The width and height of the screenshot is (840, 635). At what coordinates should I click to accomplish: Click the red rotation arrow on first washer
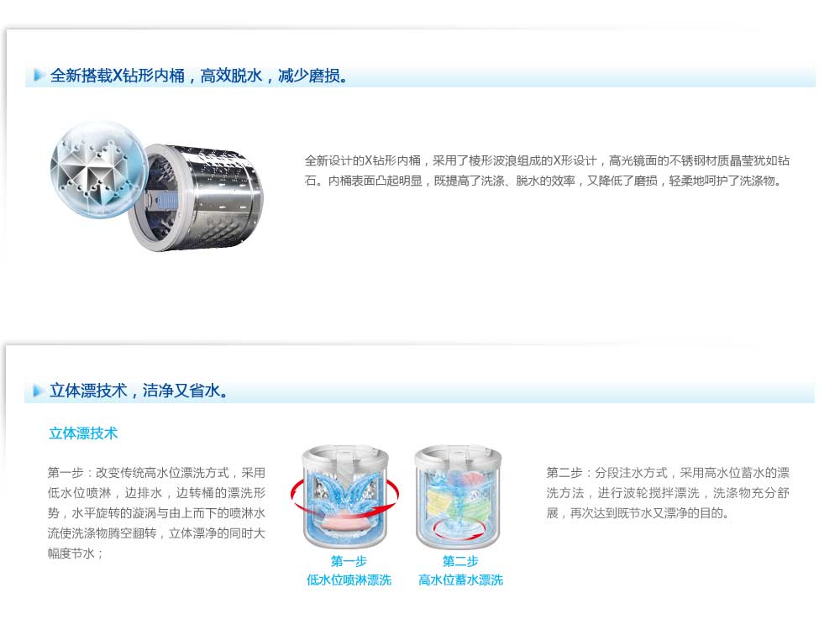(344, 496)
